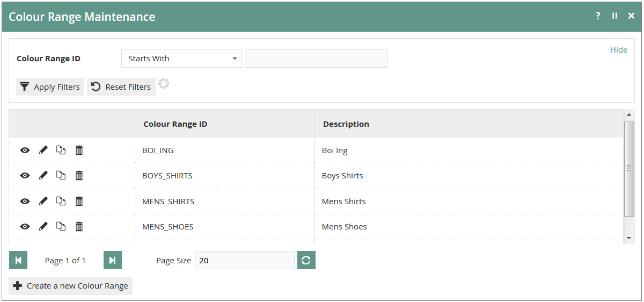This screenshot has width=644, height=302.
Task: View the MENS_SHIRTS colour range
Action: click(25, 202)
